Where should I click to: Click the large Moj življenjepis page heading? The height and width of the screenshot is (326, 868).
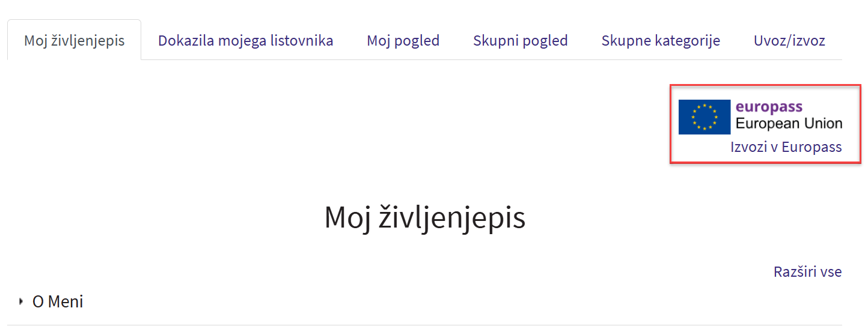coord(424,217)
